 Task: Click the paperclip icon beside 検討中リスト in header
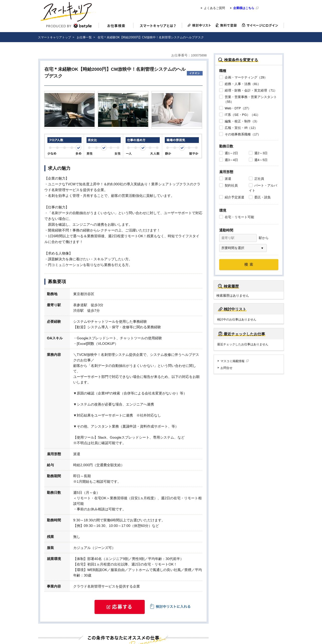[189, 25]
